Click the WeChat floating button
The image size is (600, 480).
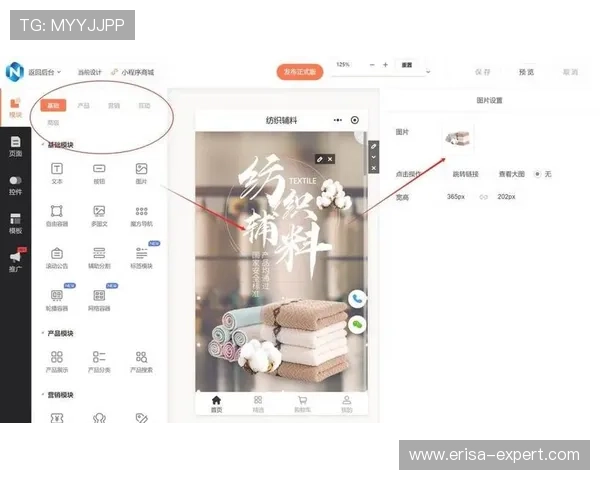click(357, 325)
